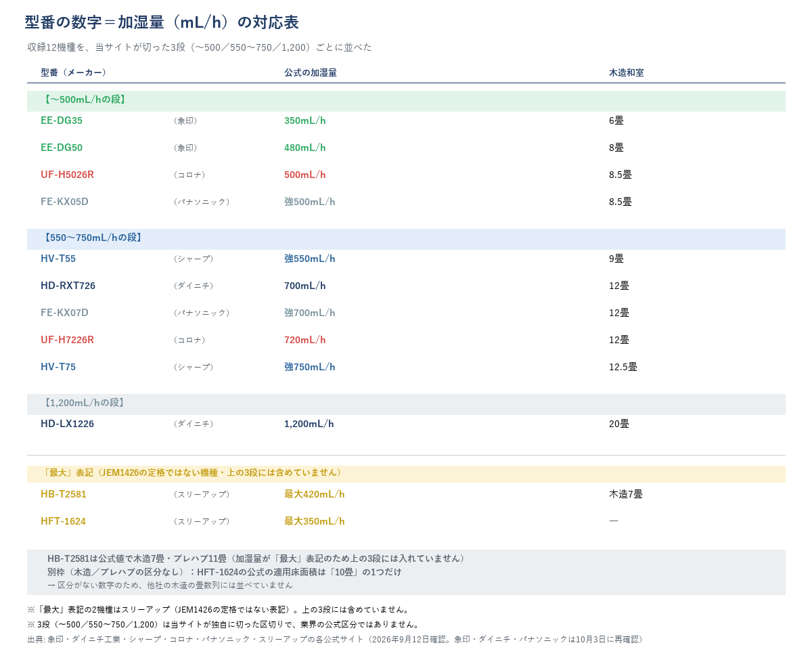
Task: Click the note line HB-T2581は公式値で木造7畳・プレハブ11畳
Action: pyautogui.click(x=257, y=558)
